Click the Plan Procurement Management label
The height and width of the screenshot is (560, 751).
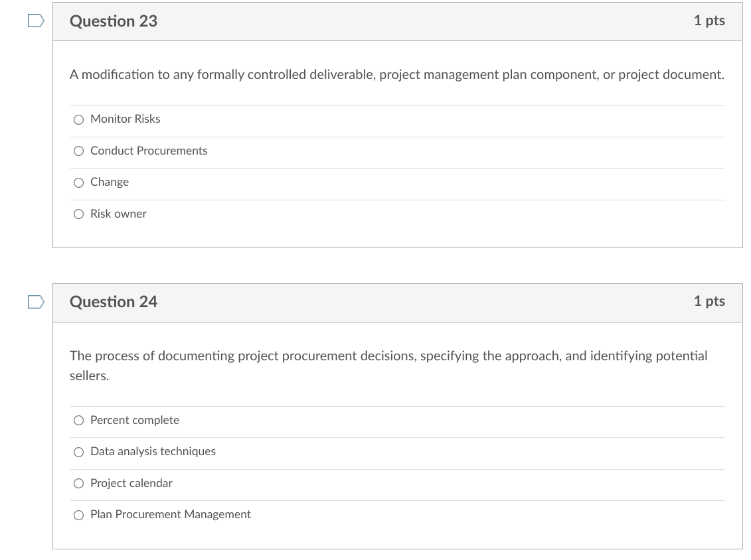tap(171, 514)
